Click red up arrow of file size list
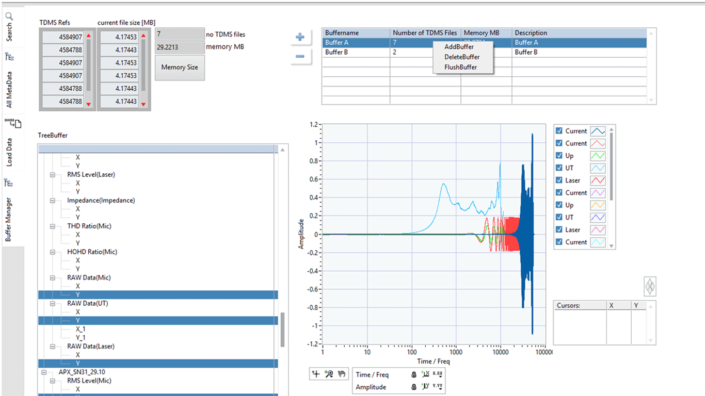 point(143,36)
